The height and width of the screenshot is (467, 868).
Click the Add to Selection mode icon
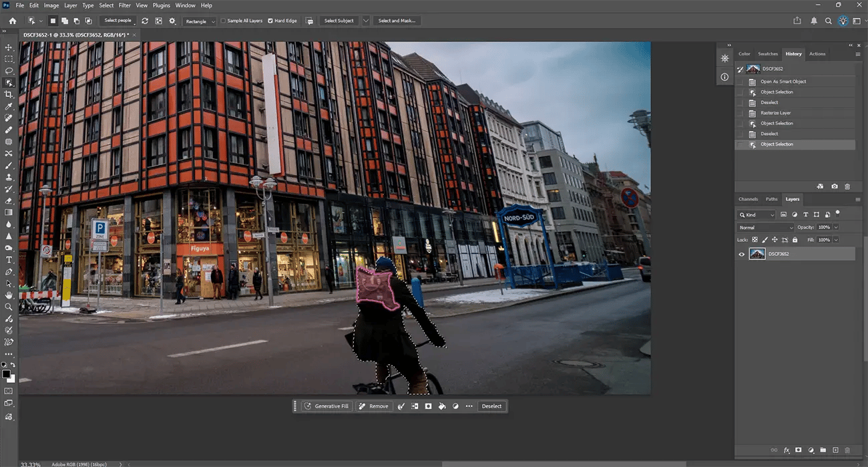pos(65,21)
